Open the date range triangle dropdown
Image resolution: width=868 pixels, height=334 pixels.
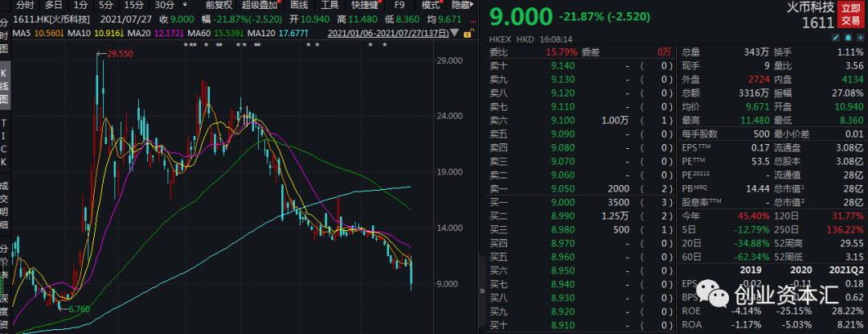tap(456, 33)
